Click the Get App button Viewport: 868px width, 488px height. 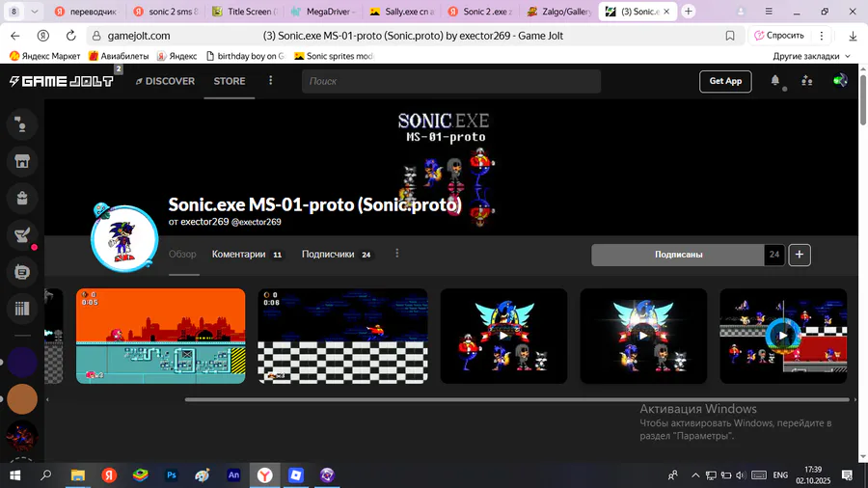click(x=725, y=81)
